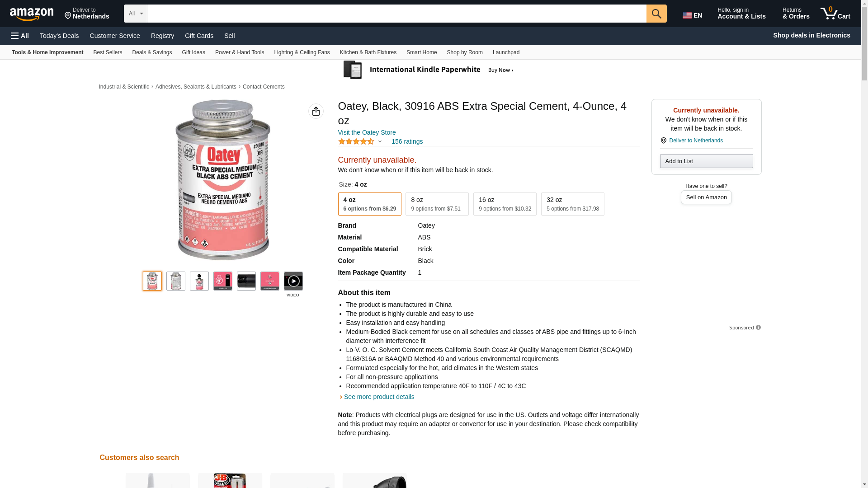Click the search magnifier button

pyautogui.click(x=656, y=14)
